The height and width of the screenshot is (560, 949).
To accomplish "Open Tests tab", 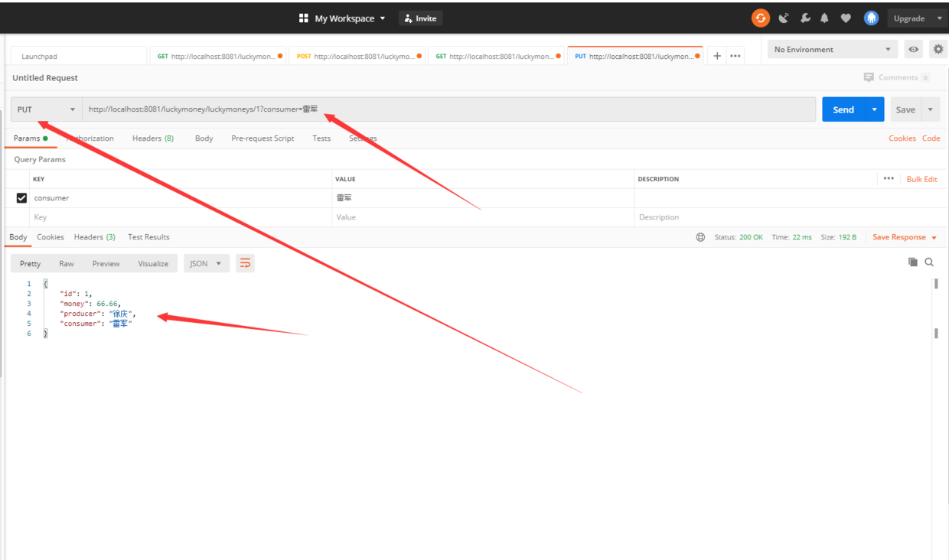I will (321, 138).
